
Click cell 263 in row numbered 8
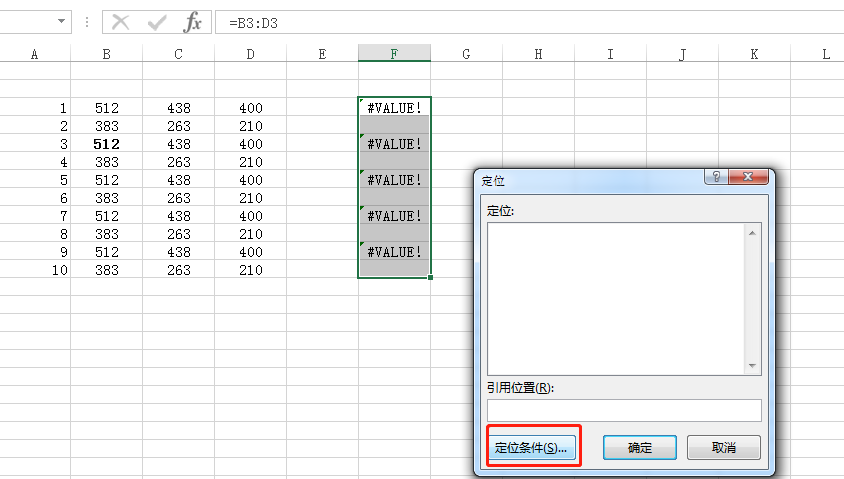179,234
